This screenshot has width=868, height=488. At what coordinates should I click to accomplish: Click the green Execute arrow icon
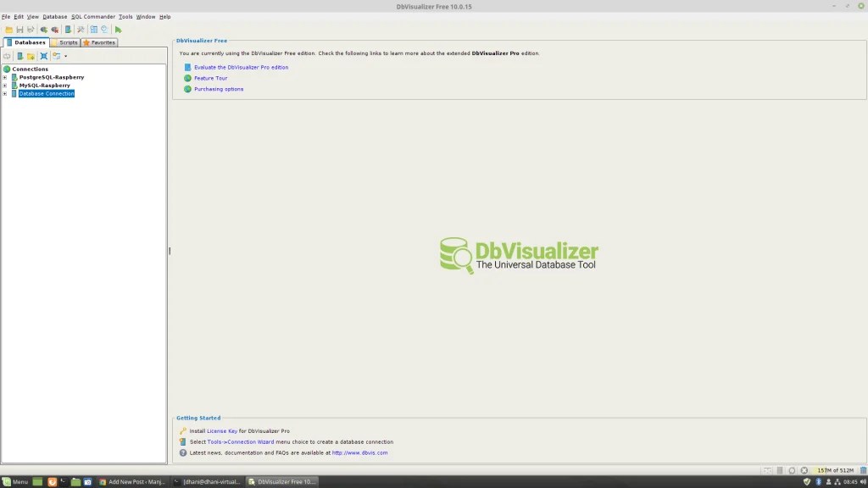[118, 30]
